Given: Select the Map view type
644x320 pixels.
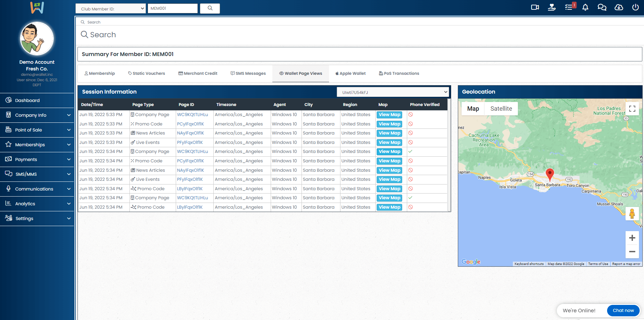Looking at the screenshot, I should (473, 109).
